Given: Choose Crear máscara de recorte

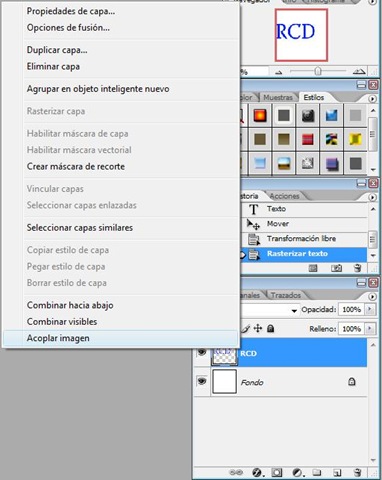Looking at the screenshot, I should coord(120,166).
